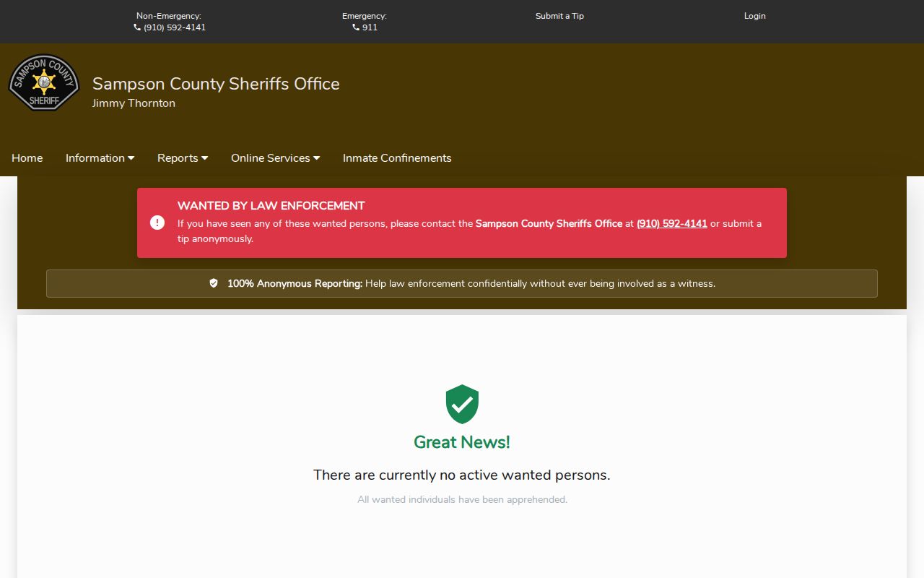Click the non-emergency number (910) 592-4141 in top bar
924x578 pixels.
(x=175, y=27)
